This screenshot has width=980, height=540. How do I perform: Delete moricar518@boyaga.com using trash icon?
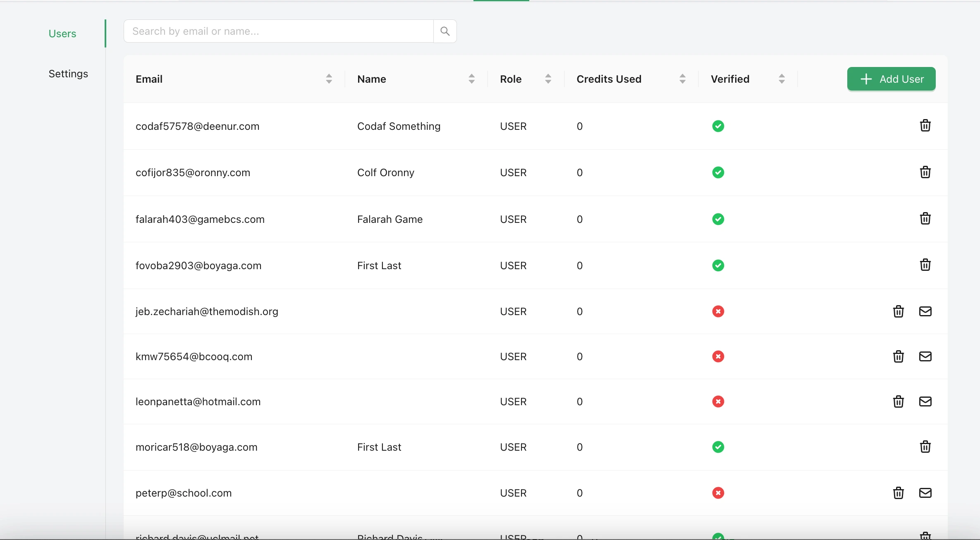(x=925, y=447)
